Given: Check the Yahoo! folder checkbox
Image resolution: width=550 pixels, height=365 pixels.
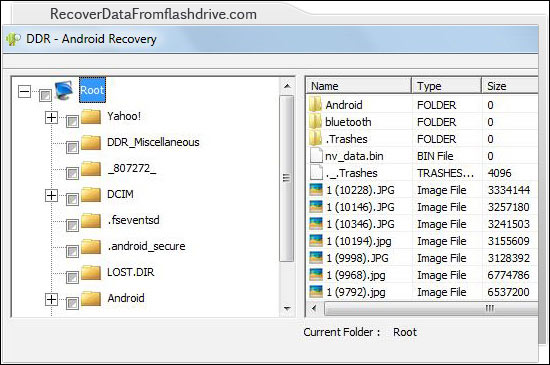Looking at the screenshot, I should pos(72,122).
